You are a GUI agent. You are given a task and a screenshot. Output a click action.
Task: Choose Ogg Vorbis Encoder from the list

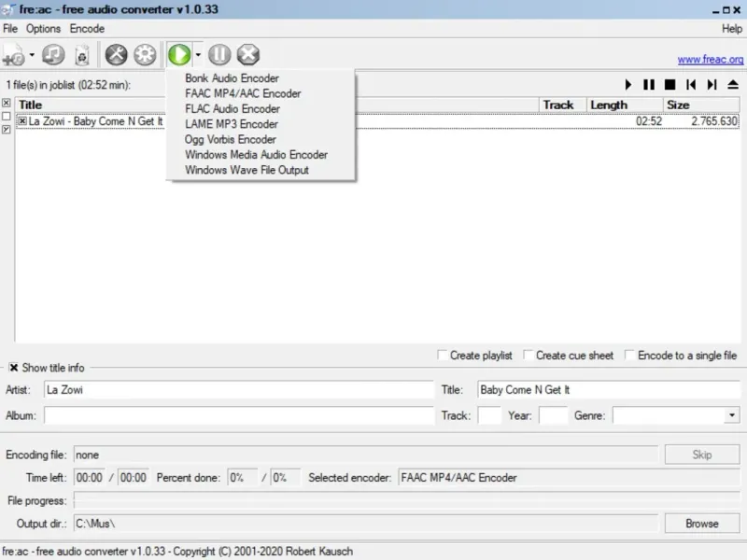pyautogui.click(x=231, y=139)
